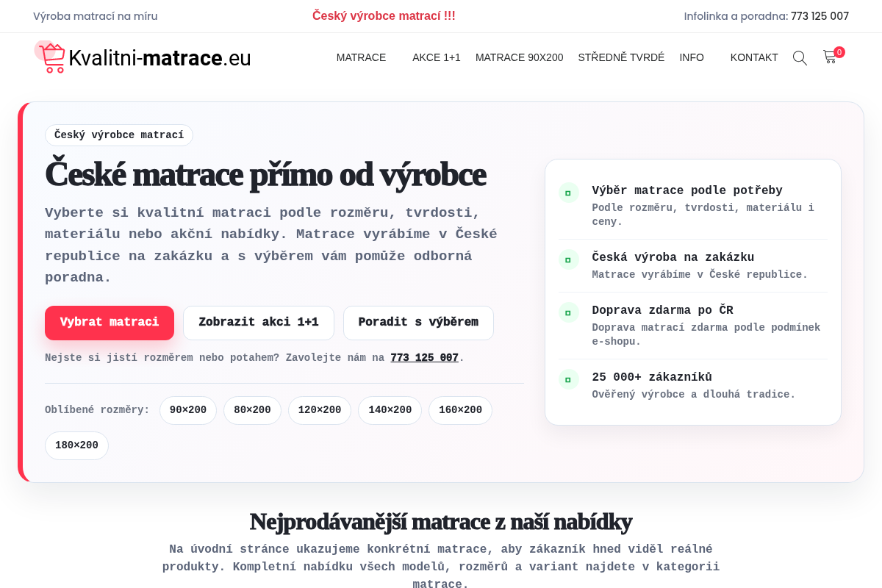Screen dimensions: 882x588
Task: Click the 25 000+ zákazníků heading
Action: [652, 377]
